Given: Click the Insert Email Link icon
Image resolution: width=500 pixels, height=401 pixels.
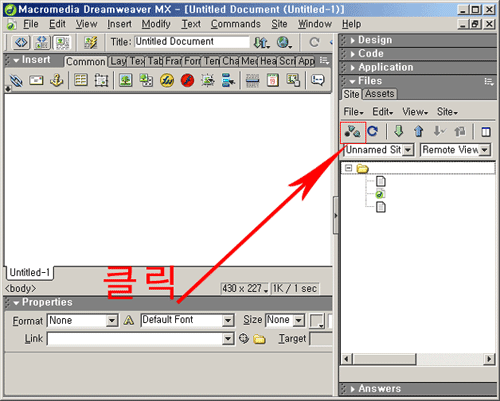Looking at the screenshot, I should (36, 80).
